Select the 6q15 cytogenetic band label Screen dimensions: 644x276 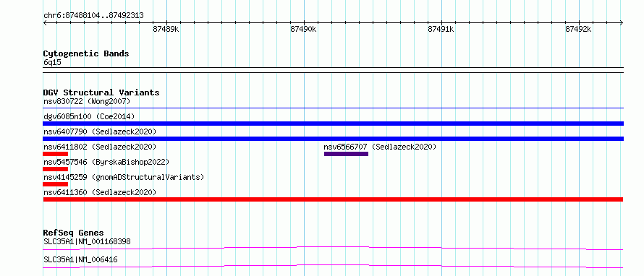click(x=52, y=63)
